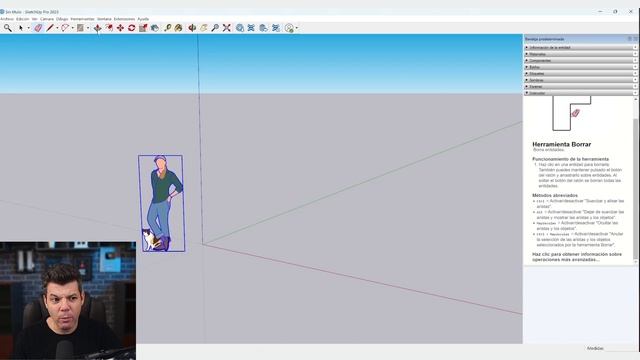The image size is (640, 360).
Task: Select the standing woman figure component
Action: click(162, 203)
